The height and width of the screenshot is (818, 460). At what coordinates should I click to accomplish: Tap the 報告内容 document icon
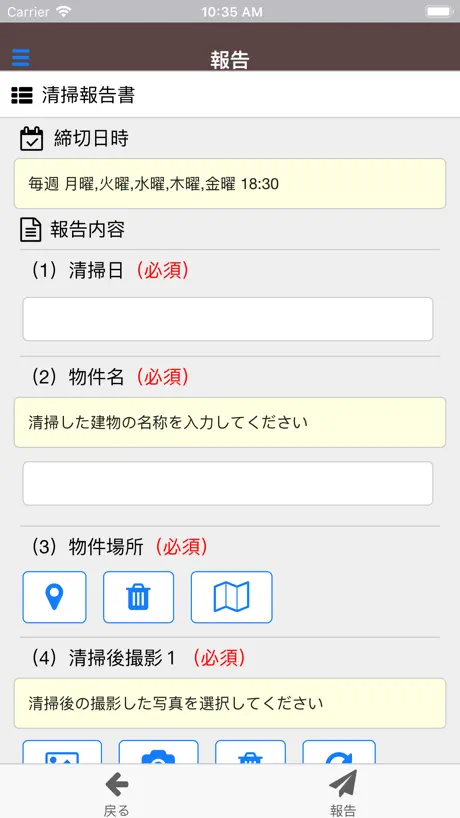click(31, 230)
